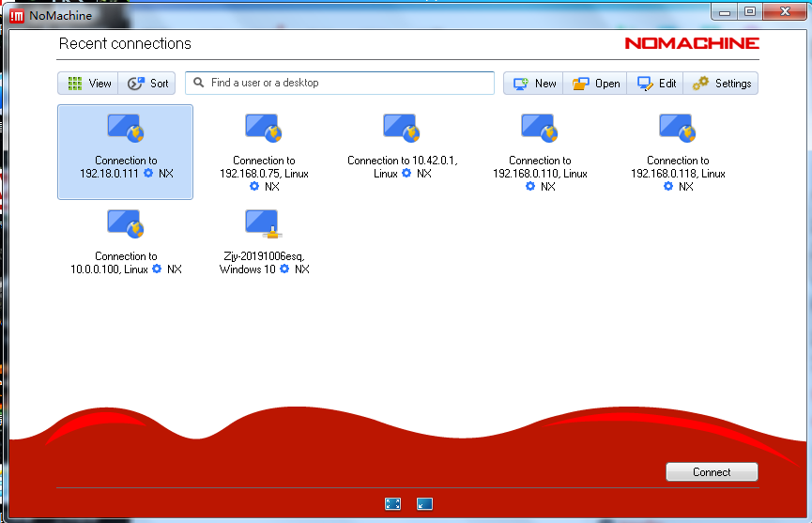Screen dimensions: 812x523
Task: Create a New connection
Action: point(533,84)
